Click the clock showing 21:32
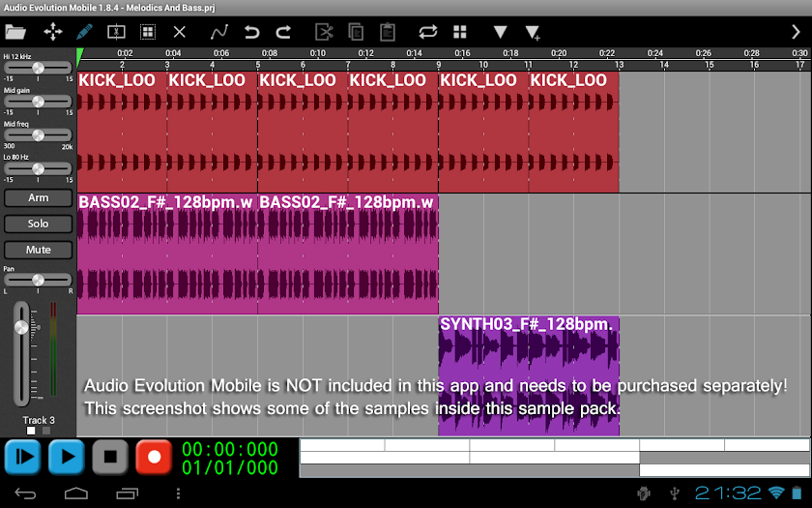Image resolution: width=812 pixels, height=508 pixels. pos(728,493)
